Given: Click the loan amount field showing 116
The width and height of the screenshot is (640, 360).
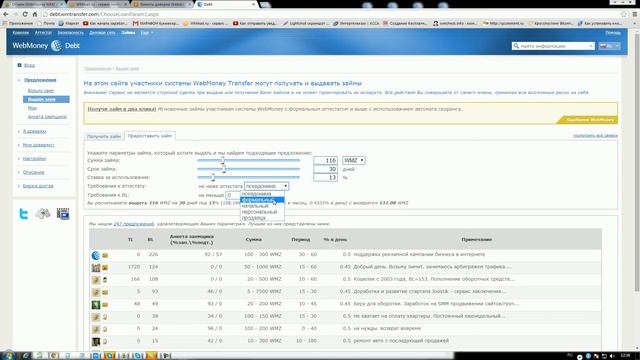Looking at the screenshot, I should (325, 160).
